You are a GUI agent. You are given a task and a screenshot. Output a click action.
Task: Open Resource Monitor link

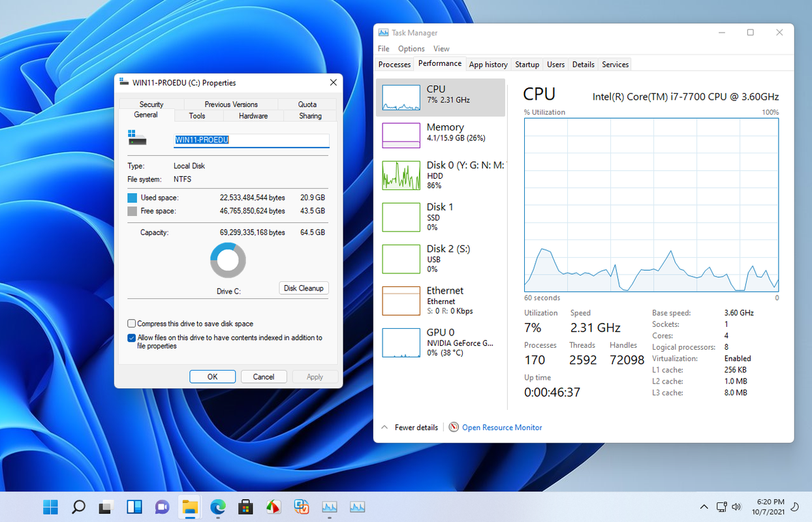click(x=502, y=427)
